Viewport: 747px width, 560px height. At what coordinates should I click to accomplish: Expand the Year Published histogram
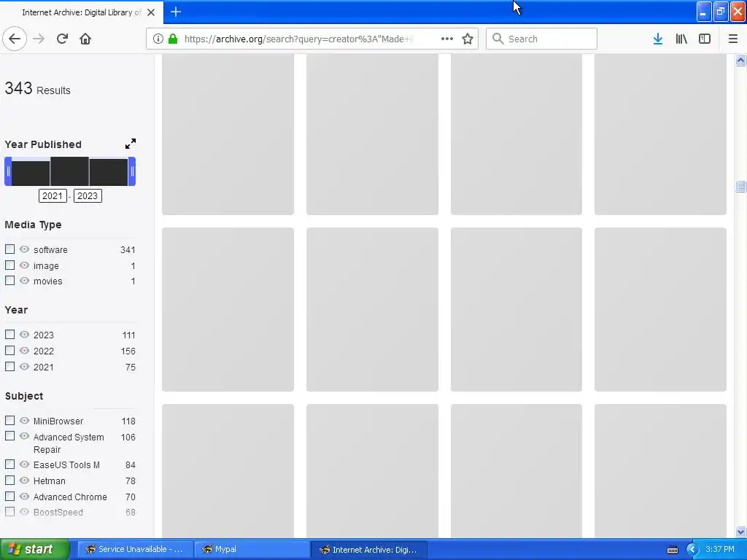(131, 144)
